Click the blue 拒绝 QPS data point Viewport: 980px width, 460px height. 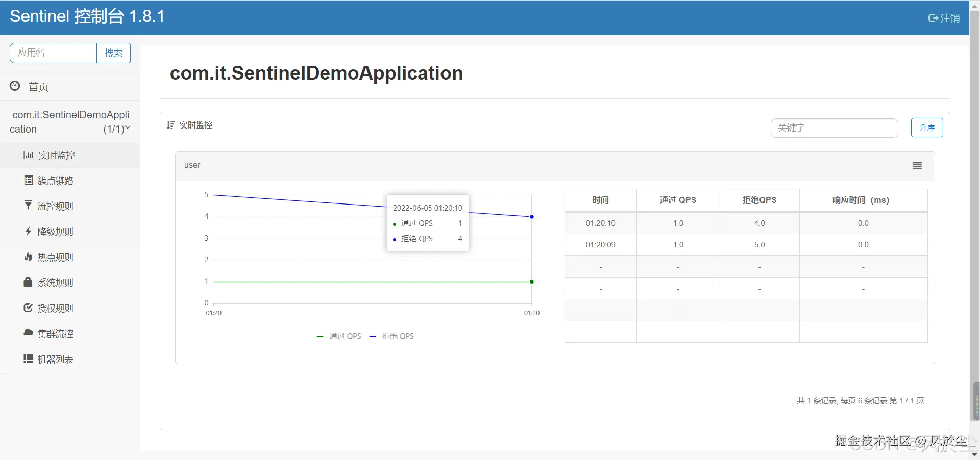tap(532, 217)
